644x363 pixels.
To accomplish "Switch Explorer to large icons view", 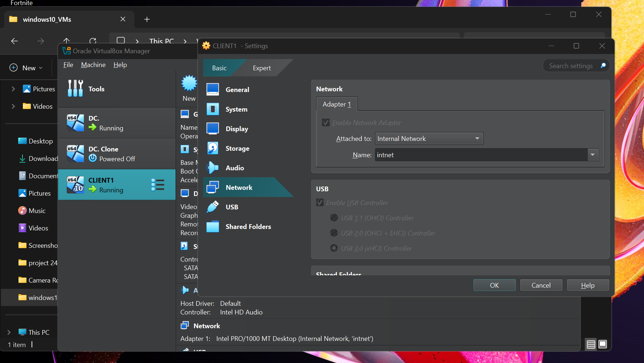I will pyautogui.click(x=603, y=344).
